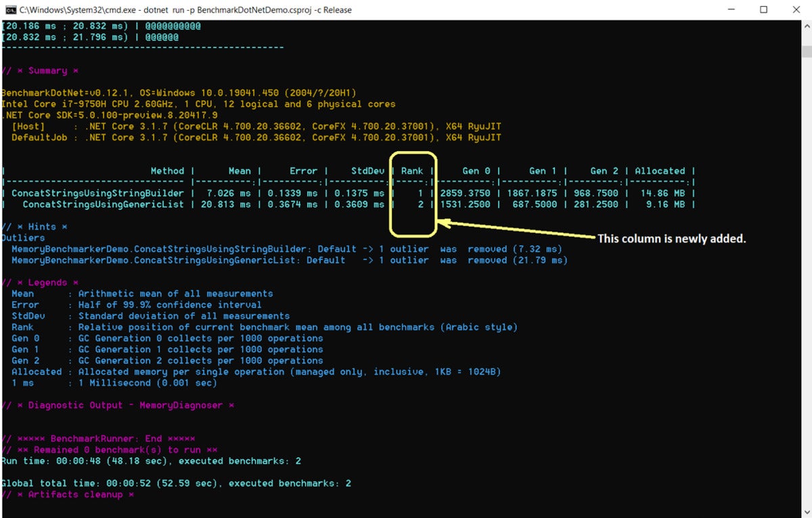The image size is (812, 518).
Task: Click the 'GC Generation 2 collects' legend line
Action: (x=201, y=360)
